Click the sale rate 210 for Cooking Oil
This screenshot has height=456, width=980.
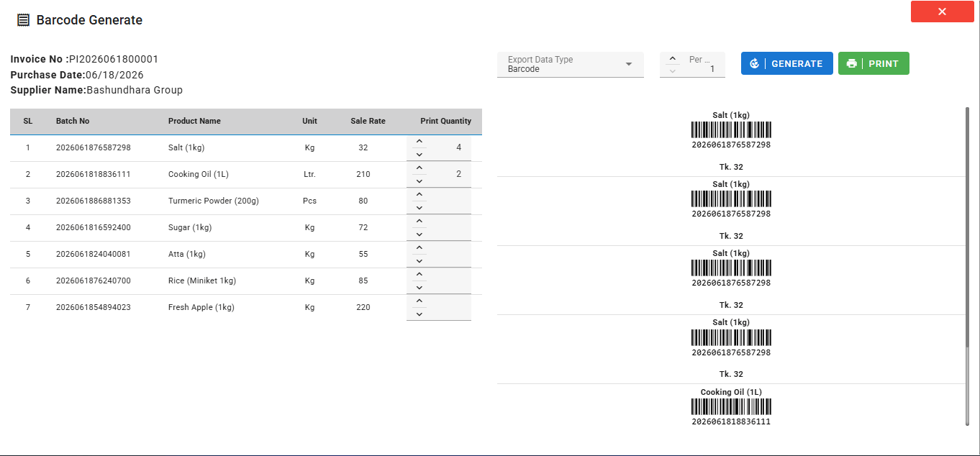coord(363,174)
